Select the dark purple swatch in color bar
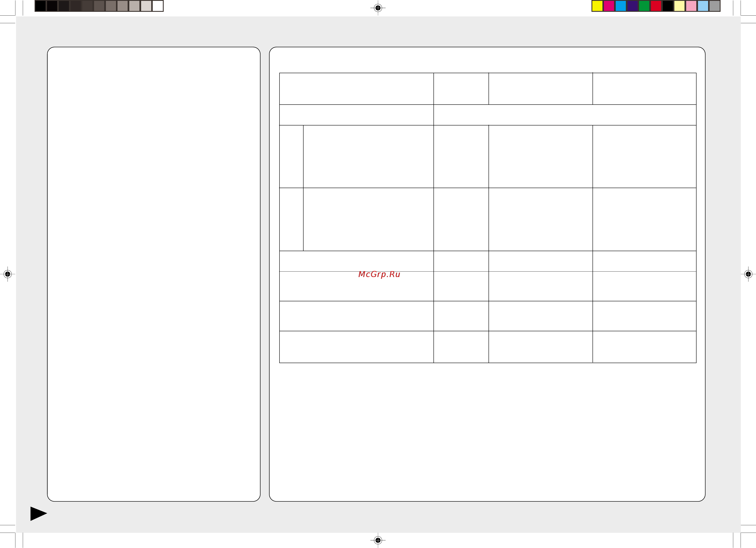756x548 pixels. pos(632,6)
